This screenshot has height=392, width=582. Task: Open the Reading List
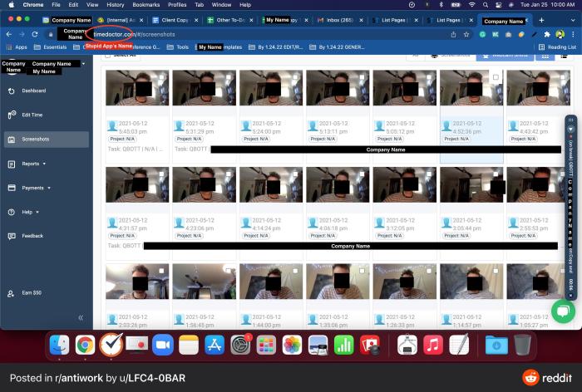pyautogui.click(x=557, y=47)
